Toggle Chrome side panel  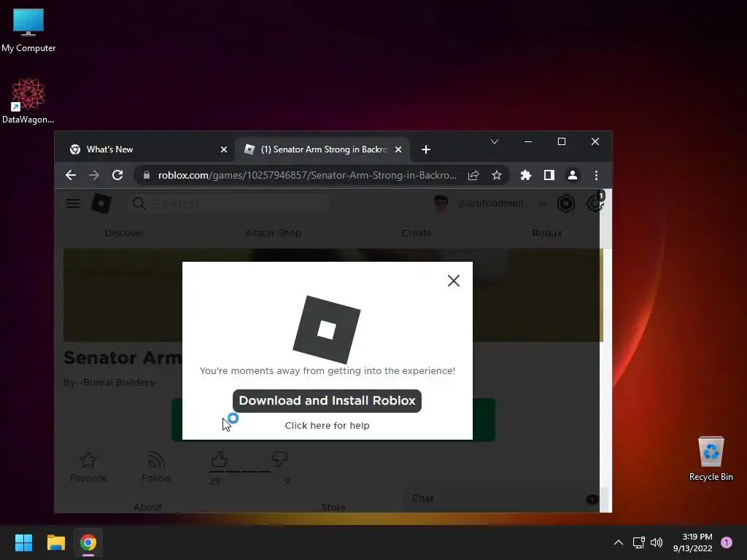tap(549, 175)
